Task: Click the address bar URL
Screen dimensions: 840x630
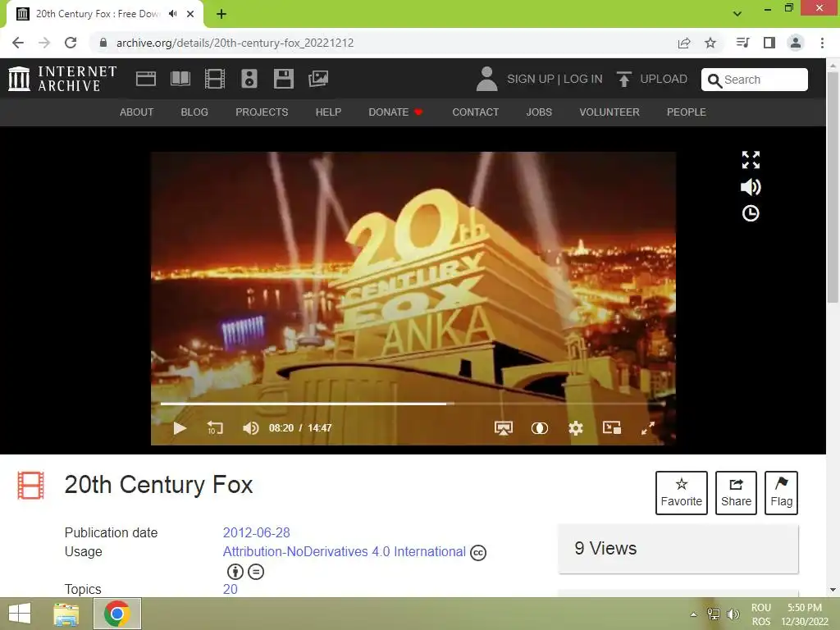Action: (235, 43)
